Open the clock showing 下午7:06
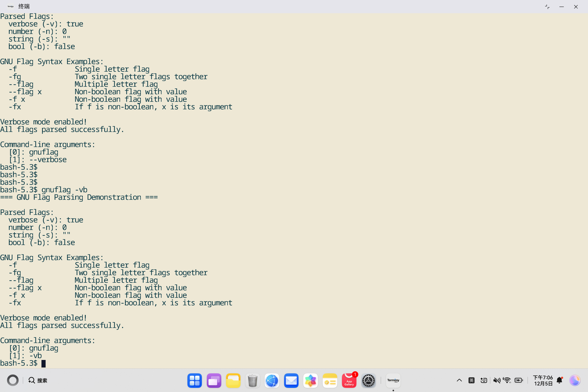 pyautogui.click(x=543, y=381)
